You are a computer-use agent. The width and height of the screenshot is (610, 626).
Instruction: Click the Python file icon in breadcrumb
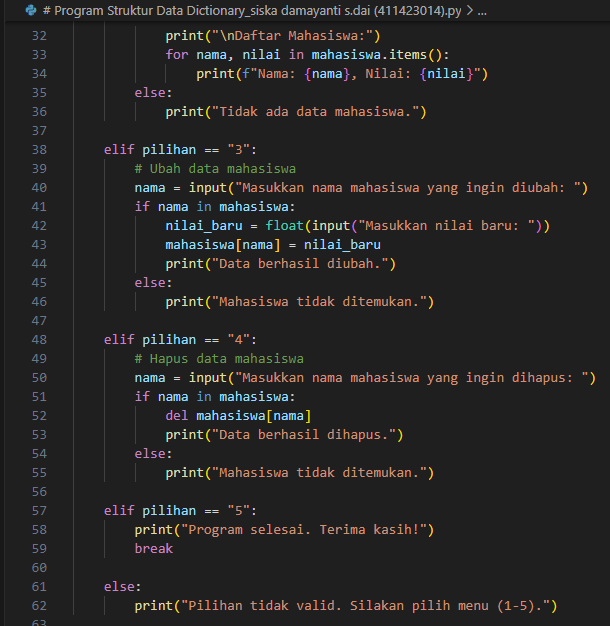pos(31,10)
